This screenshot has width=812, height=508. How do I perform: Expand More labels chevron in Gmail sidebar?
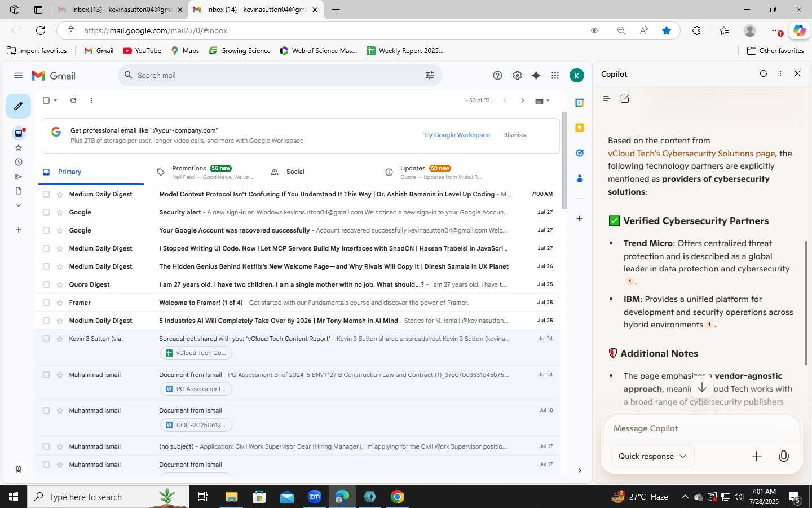pos(19,205)
